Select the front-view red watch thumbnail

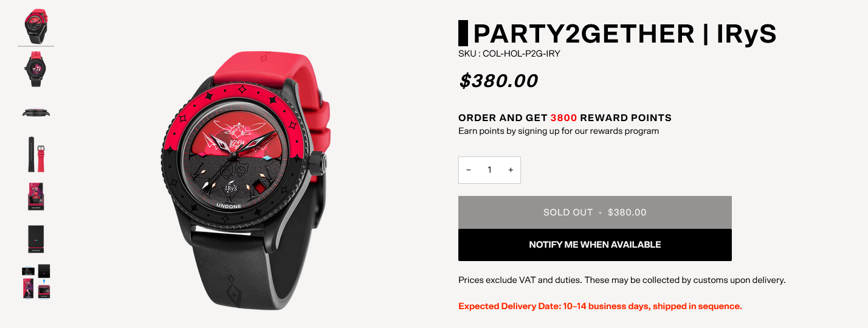click(x=36, y=26)
